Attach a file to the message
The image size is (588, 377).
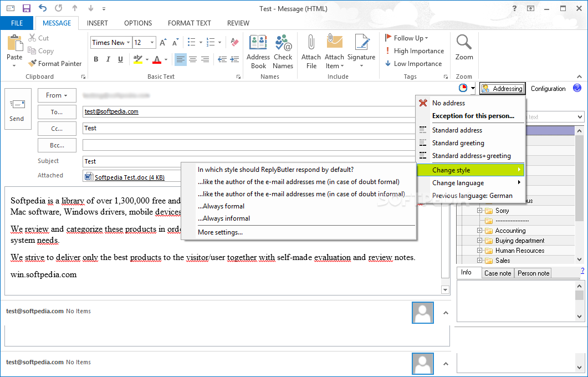coord(311,52)
